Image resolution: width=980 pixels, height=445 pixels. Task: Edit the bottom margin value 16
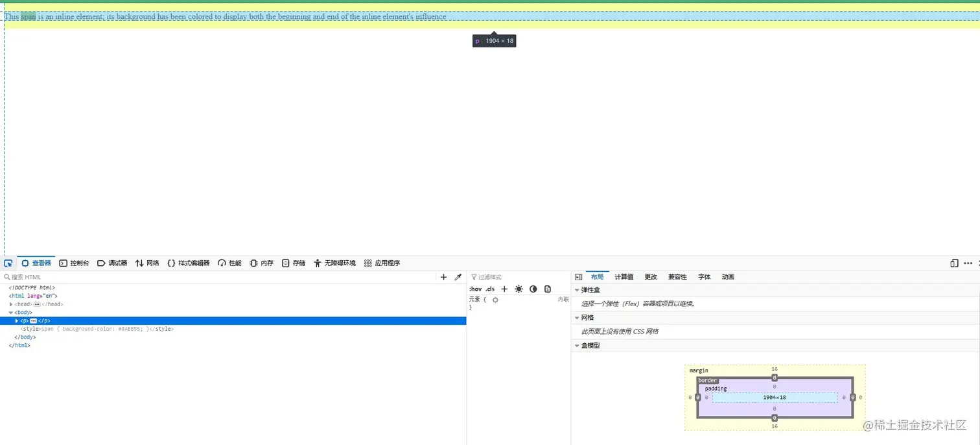click(775, 427)
